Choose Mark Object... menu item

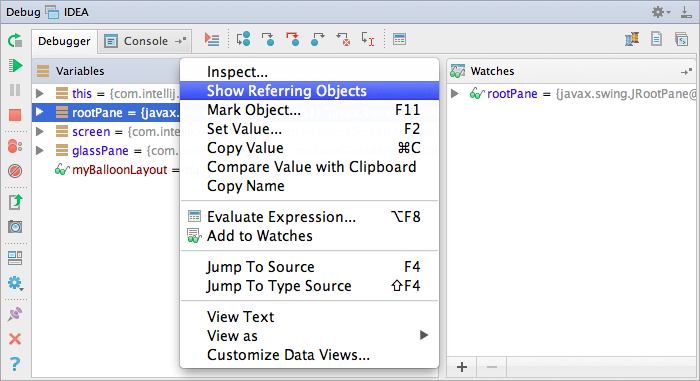[309, 110]
